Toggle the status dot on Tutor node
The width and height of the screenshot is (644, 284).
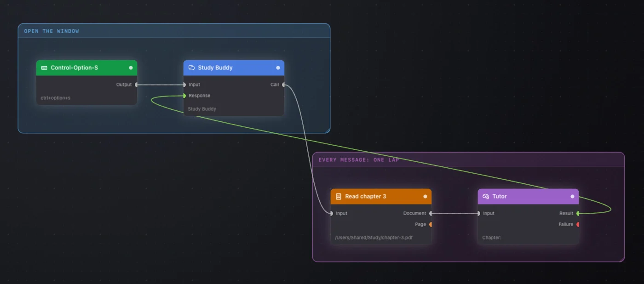(572, 196)
